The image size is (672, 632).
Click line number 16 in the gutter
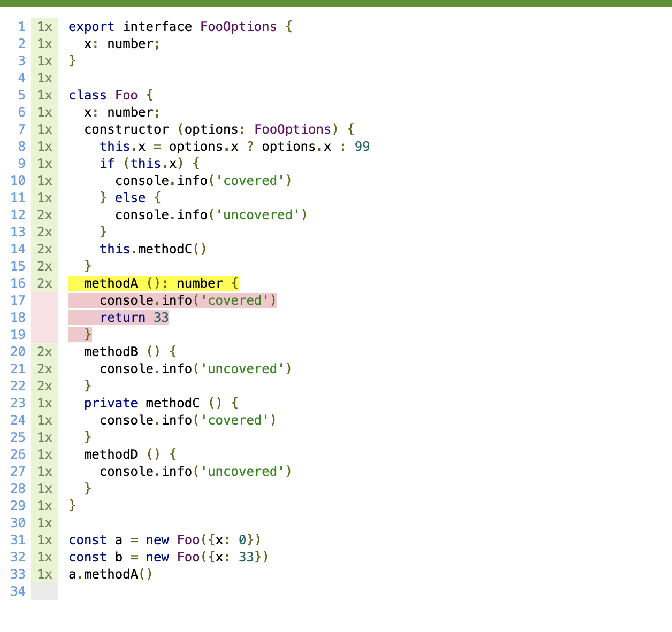[x=18, y=283]
